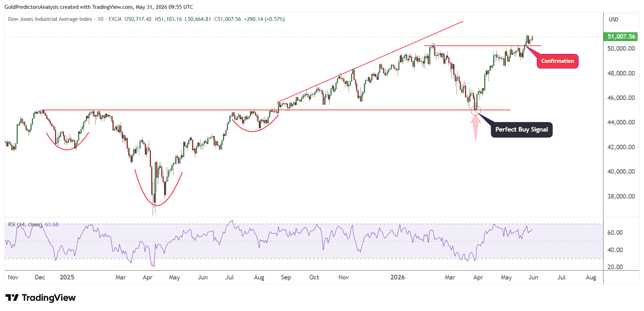Click the high value H51,103.16

(x=168, y=19)
